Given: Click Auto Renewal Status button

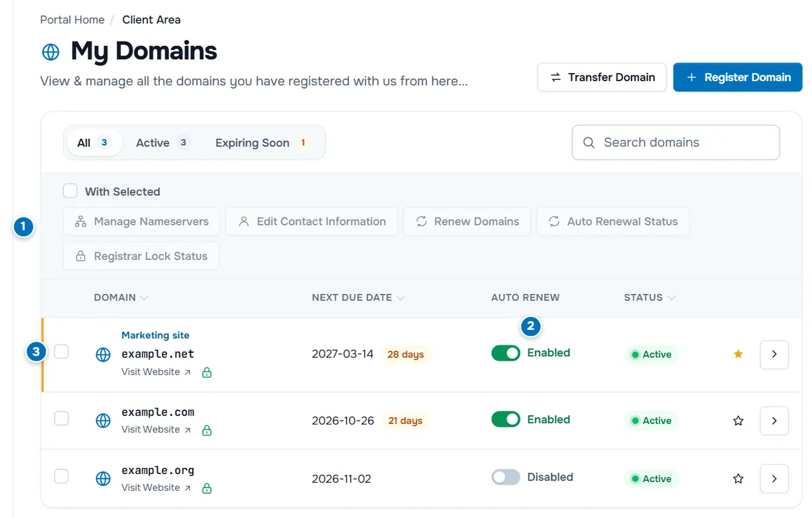Looking at the screenshot, I should click(613, 221).
